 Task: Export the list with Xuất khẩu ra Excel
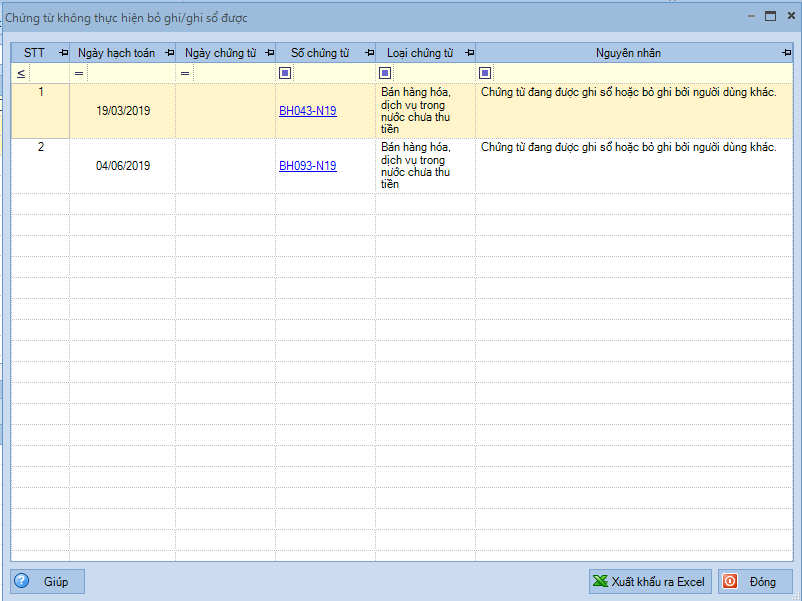pyautogui.click(x=648, y=582)
